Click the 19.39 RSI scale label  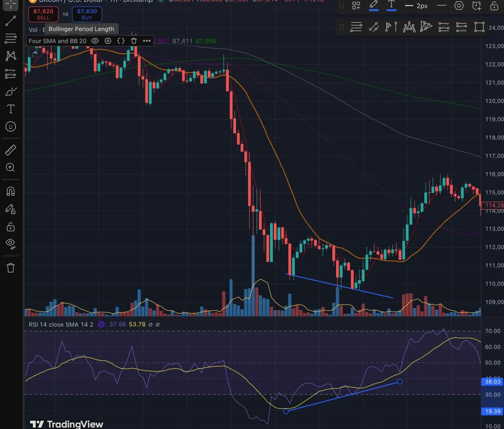492,411
